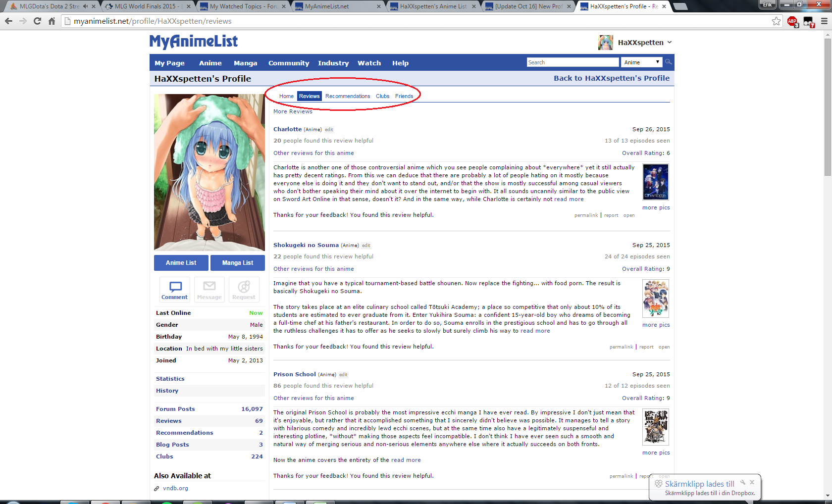
Task: Click the Manga List button
Action: (x=237, y=263)
